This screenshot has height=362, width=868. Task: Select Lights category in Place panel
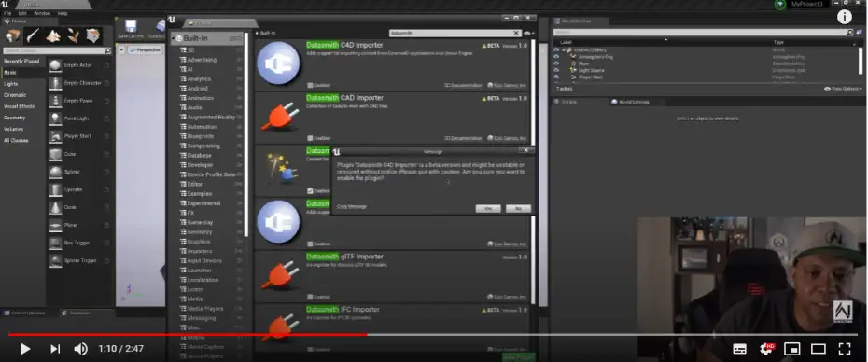(x=10, y=84)
